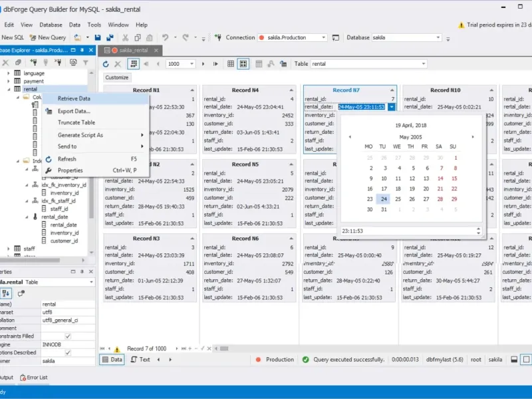Toggle the Constraints Filled checkbox
532x399 pixels.
click(68, 336)
